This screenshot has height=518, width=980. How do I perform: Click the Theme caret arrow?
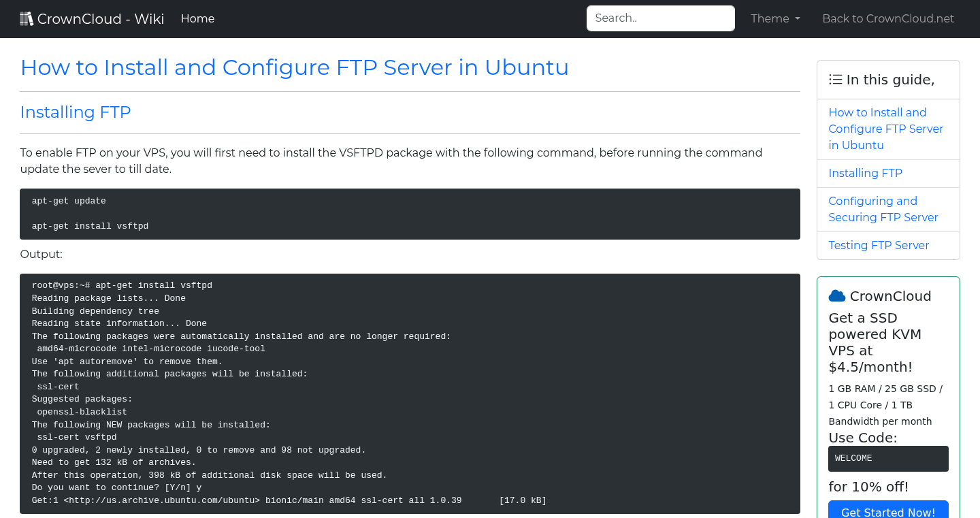798,19
